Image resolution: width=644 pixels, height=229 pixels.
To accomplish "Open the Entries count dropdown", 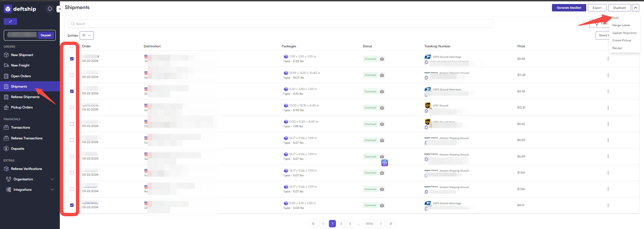I will [86, 35].
